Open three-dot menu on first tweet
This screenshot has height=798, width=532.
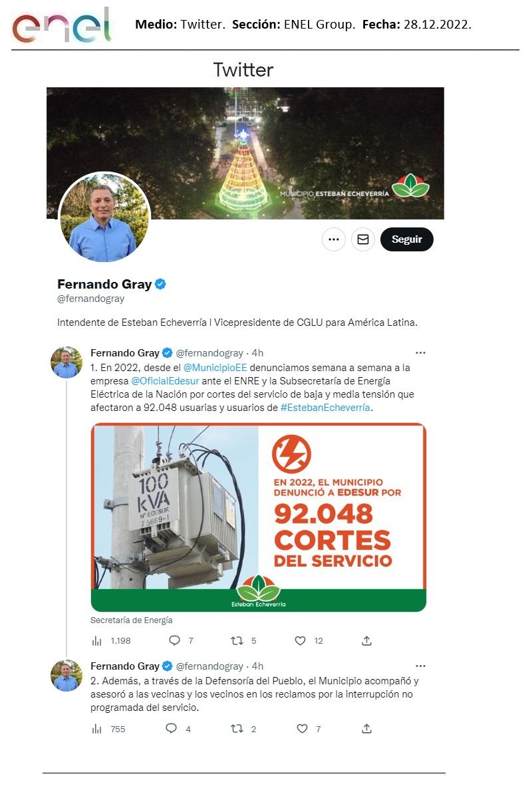(x=420, y=352)
